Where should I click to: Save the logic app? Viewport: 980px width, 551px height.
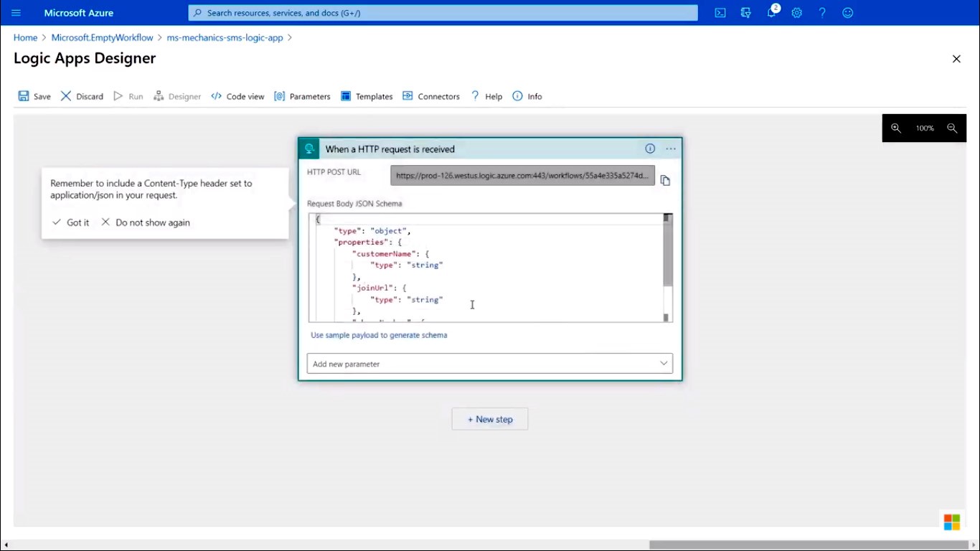point(34,96)
